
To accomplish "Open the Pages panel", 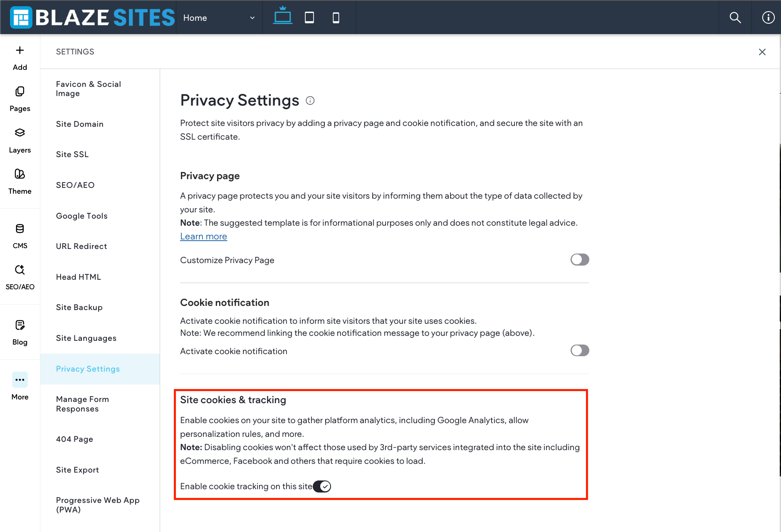I will (x=20, y=99).
